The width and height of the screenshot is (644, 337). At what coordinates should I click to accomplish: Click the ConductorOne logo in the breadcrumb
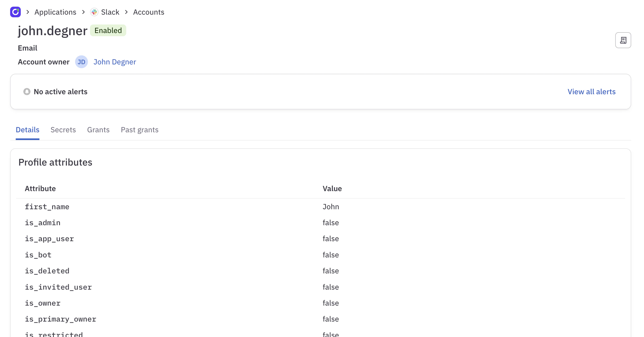(x=15, y=12)
